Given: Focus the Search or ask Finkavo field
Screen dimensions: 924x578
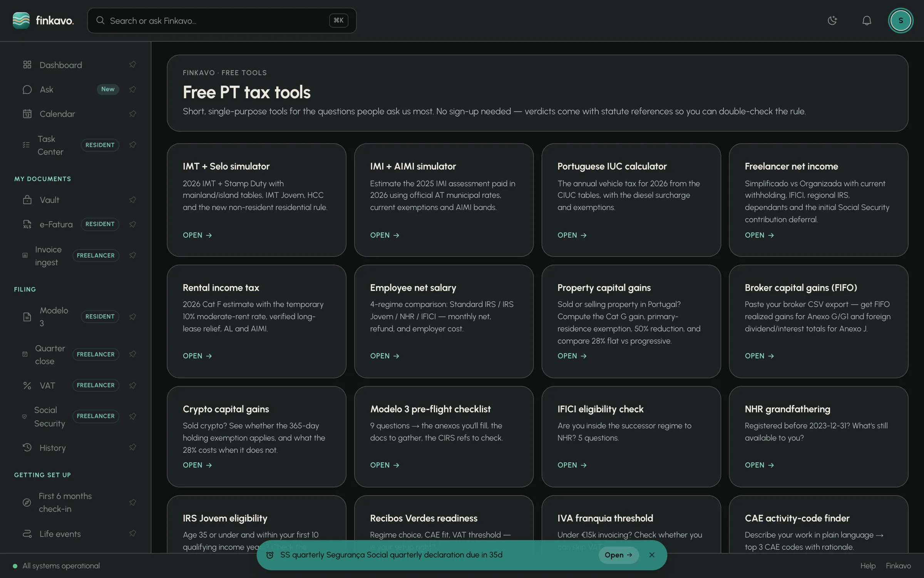Looking at the screenshot, I should click(x=222, y=20).
